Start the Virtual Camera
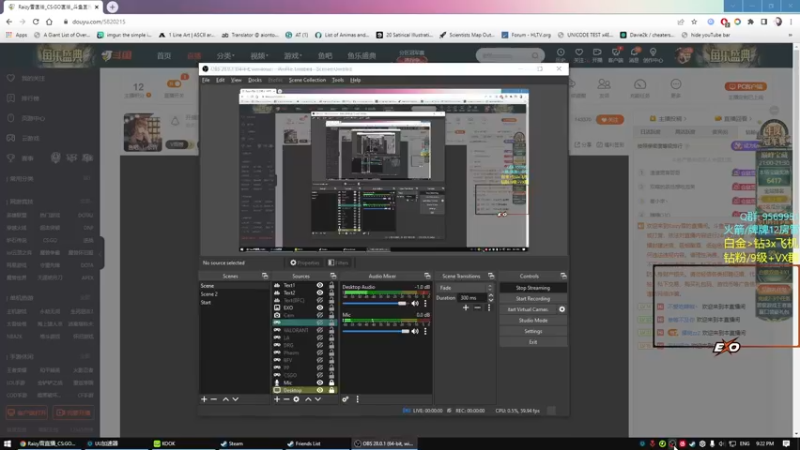This screenshot has width=800, height=450. (528, 309)
